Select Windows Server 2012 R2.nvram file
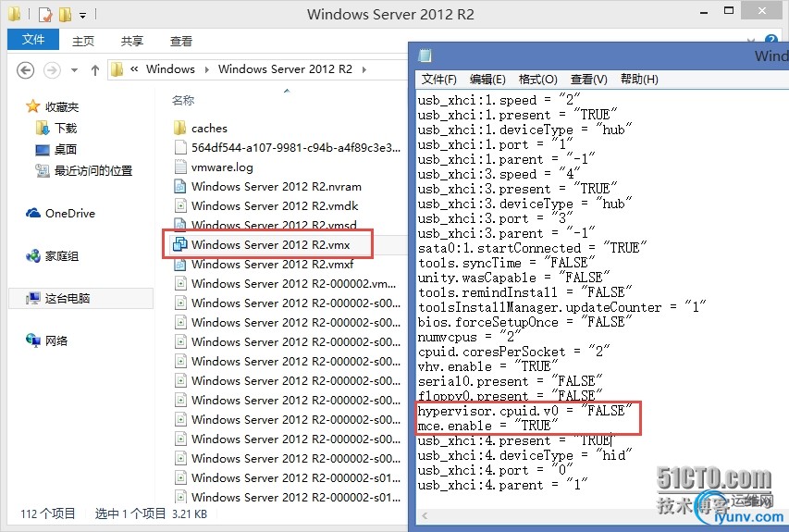 [x=277, y=186]
